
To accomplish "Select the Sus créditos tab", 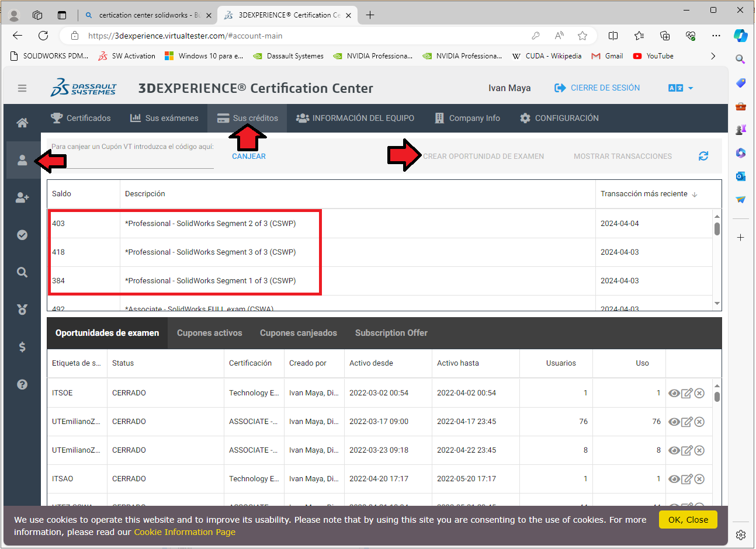I will [x=248, y=118].
